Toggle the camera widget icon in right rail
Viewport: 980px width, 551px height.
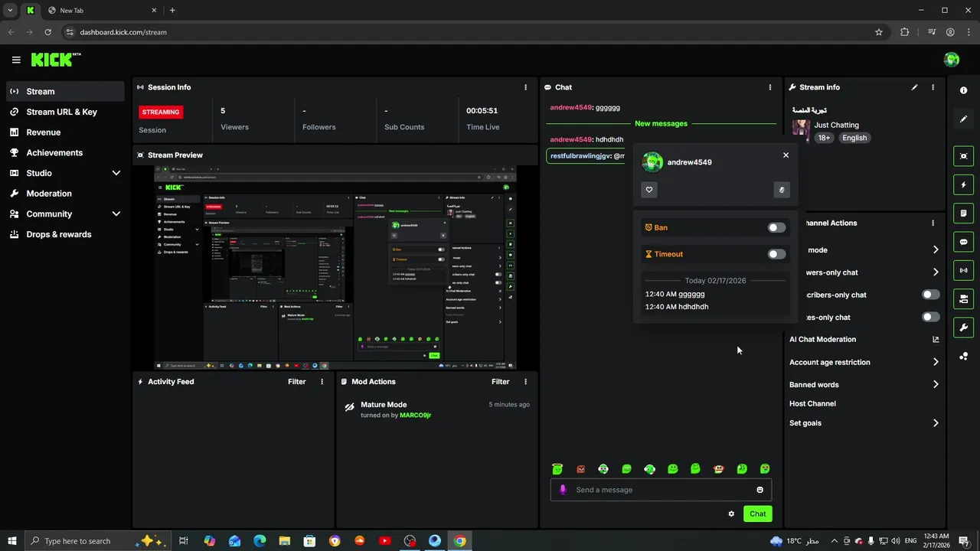964,298
